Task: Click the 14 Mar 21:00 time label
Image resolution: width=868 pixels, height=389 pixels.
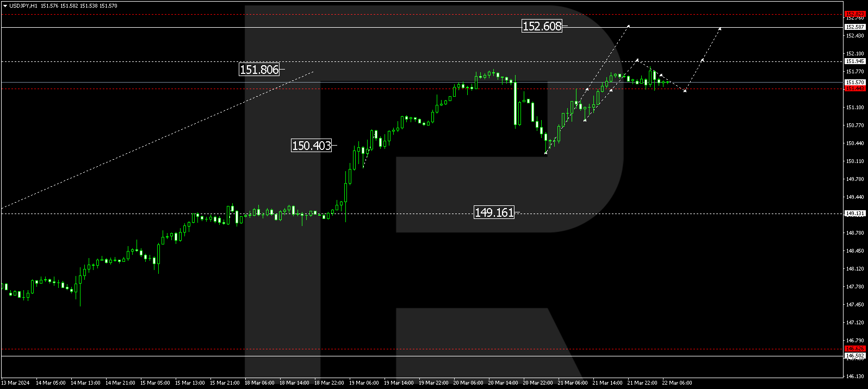Action: click(120, 383)
